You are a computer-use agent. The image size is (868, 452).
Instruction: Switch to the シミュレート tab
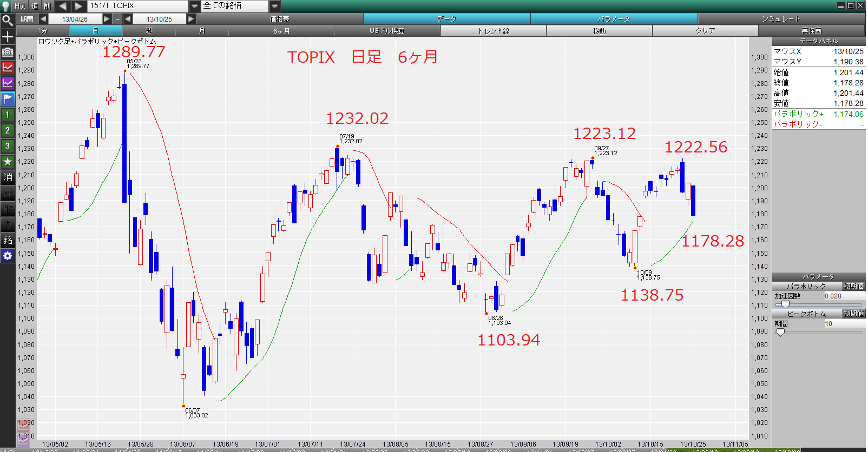coord(781,19)
